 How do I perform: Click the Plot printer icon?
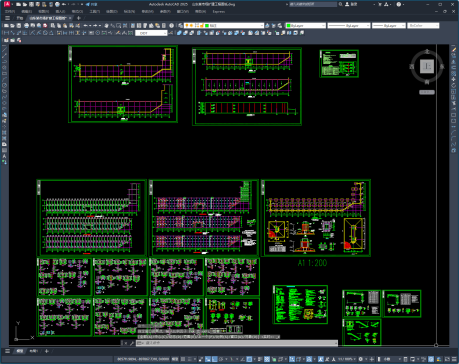26,25
